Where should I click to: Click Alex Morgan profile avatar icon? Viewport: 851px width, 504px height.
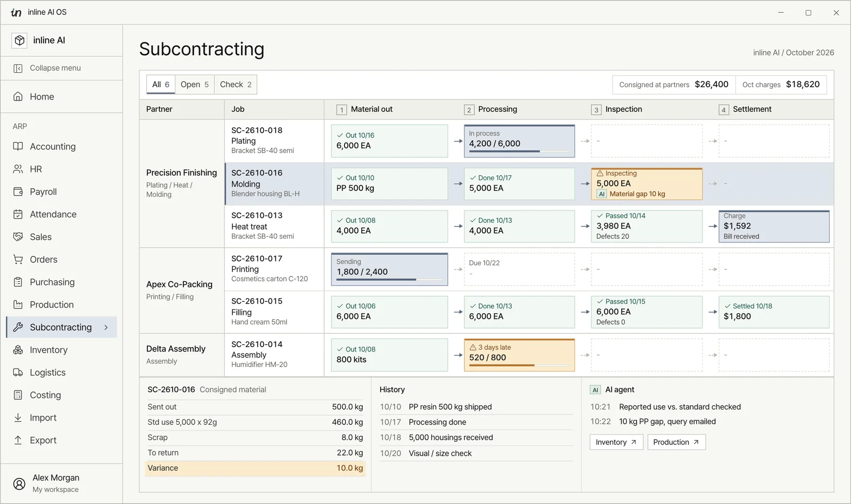(19, 484)
